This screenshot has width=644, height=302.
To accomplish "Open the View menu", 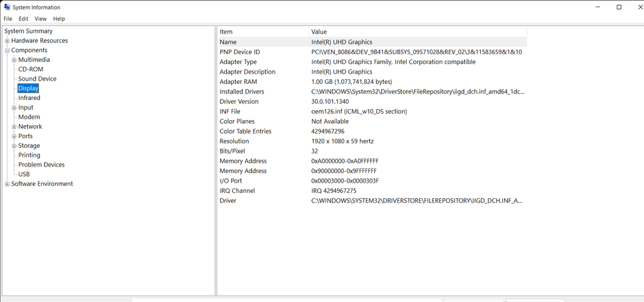I will click(41, 19).
